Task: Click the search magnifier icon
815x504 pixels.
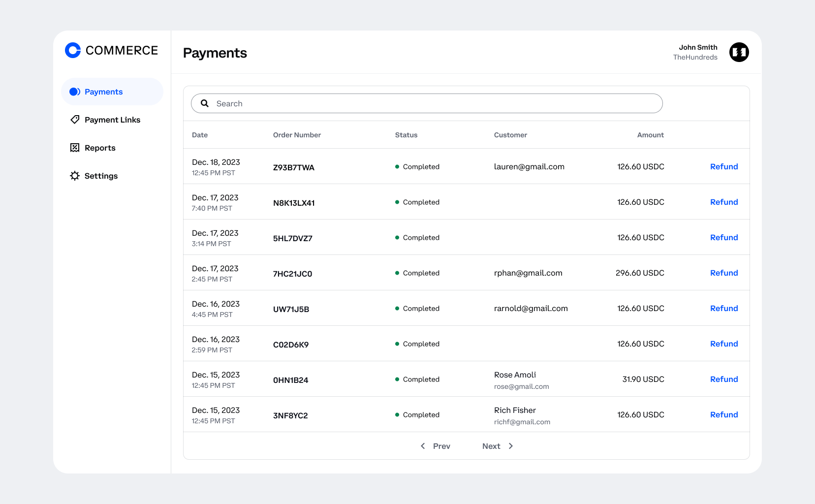Action: [205, 103]
